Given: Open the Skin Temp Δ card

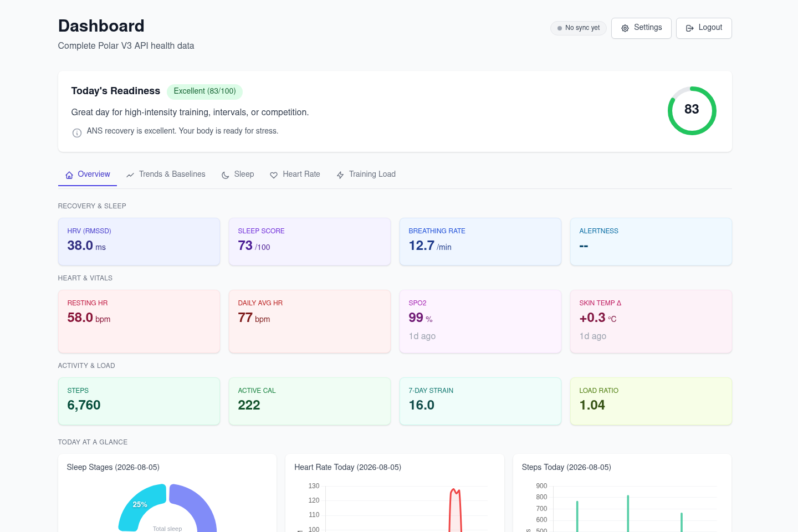Looking at the screenshot, I should [x=651, y=321].
